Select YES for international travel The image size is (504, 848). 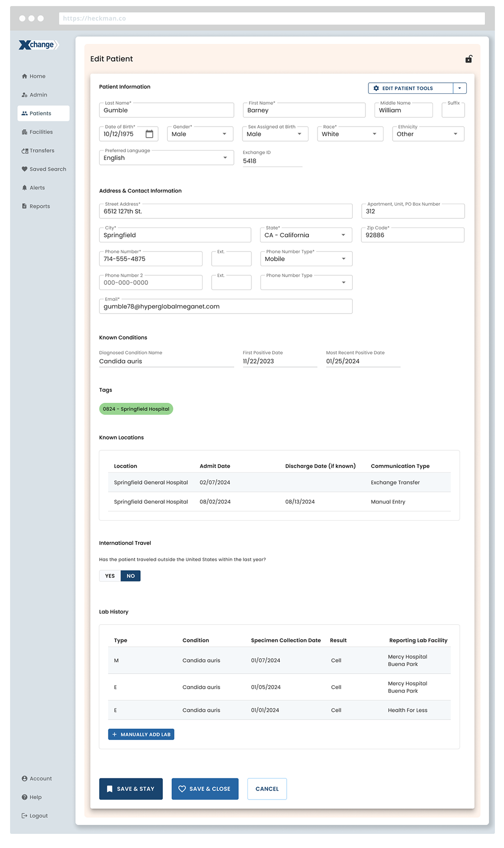(110, 576)
